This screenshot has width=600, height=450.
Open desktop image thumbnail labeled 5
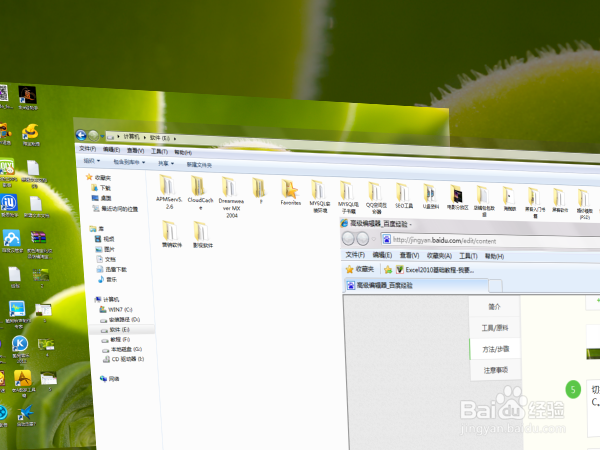point(49,381)
